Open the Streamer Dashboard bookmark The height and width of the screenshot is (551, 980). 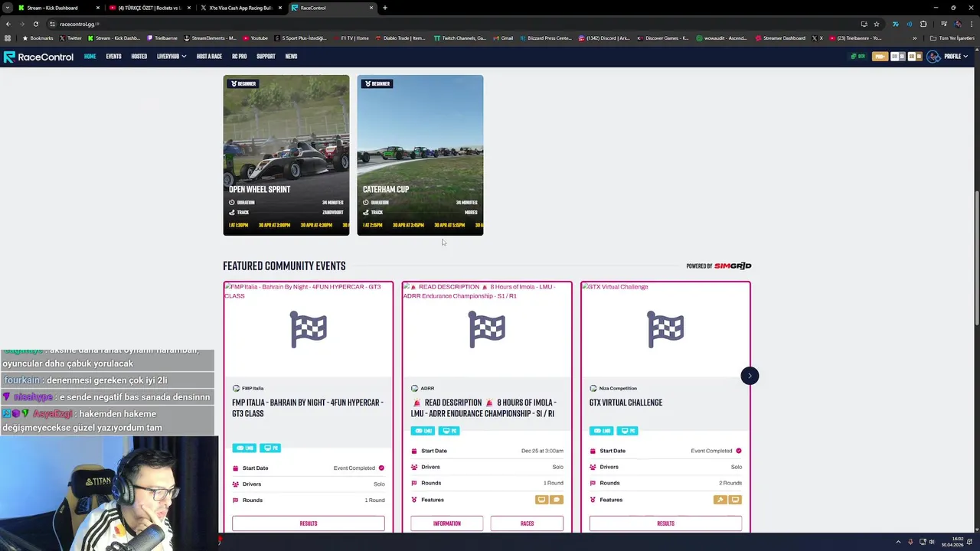point(780,38)
